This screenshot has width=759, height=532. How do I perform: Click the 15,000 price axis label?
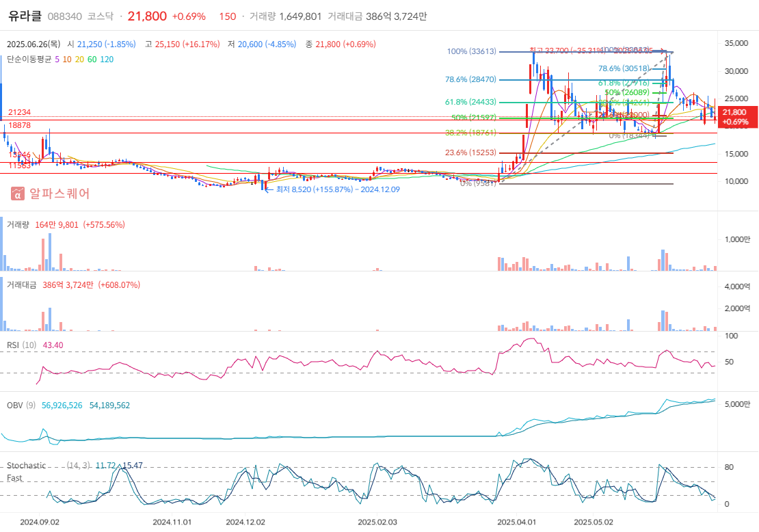736,154
